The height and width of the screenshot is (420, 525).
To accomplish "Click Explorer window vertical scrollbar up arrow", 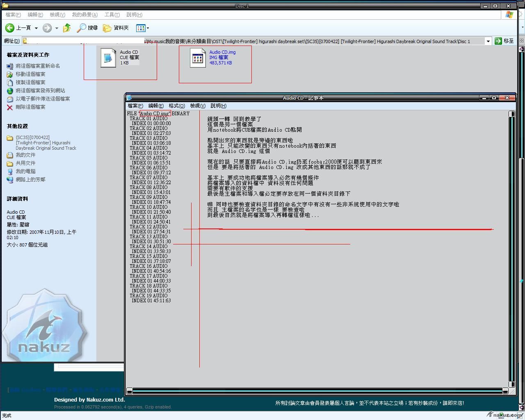I will pyautogui.click(x=521, y=49).
